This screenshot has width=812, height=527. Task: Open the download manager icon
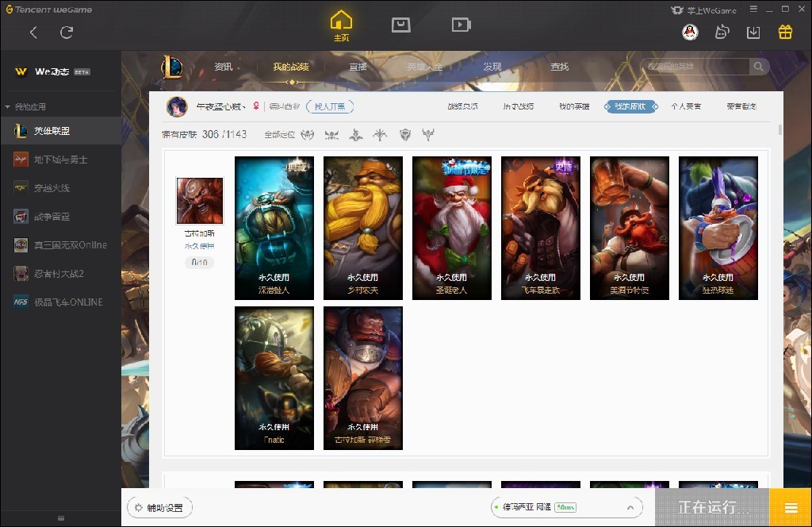pos(753,32)
